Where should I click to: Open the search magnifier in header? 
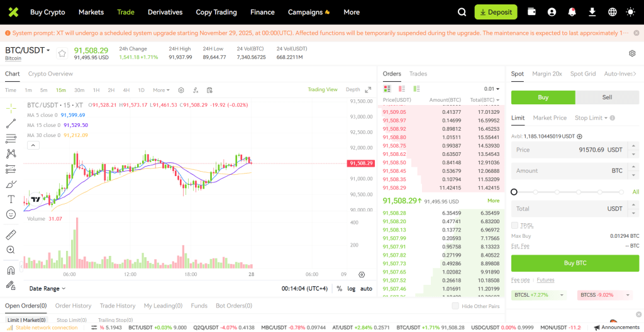[462, 13]
